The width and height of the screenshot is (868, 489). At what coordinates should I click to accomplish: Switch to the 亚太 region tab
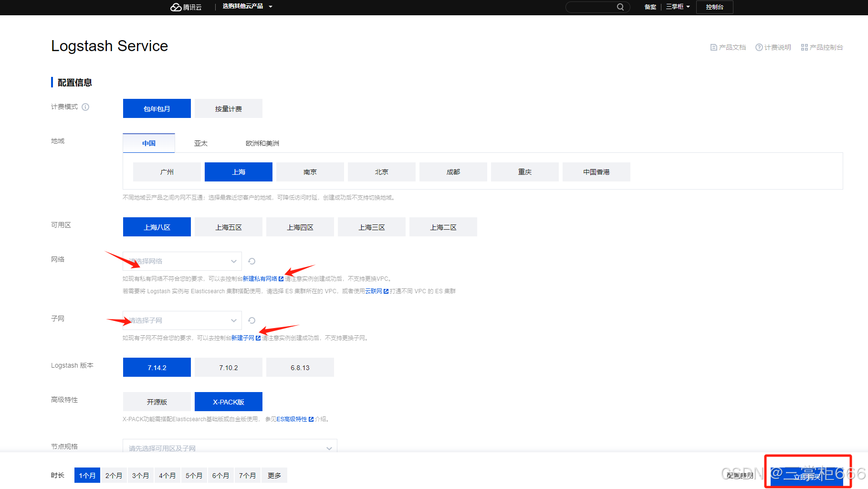click(200, 143)
